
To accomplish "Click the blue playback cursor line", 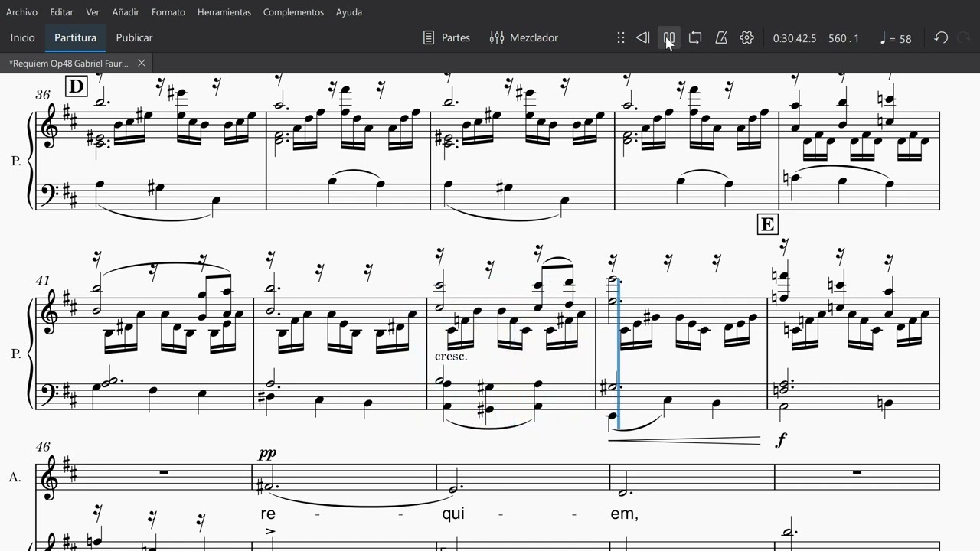I will [619, 354].
